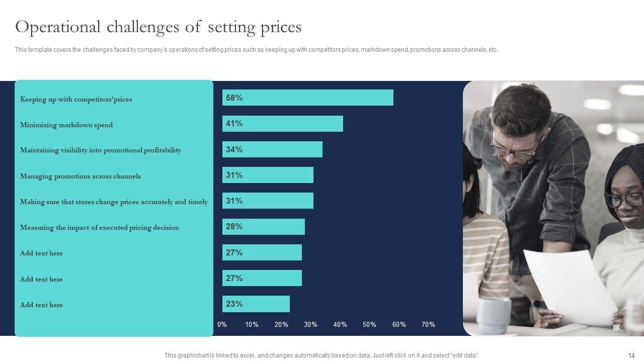Click the 58% bar for competitors' prices
Viewport: 644px width, 362px height.
point(307,98)
